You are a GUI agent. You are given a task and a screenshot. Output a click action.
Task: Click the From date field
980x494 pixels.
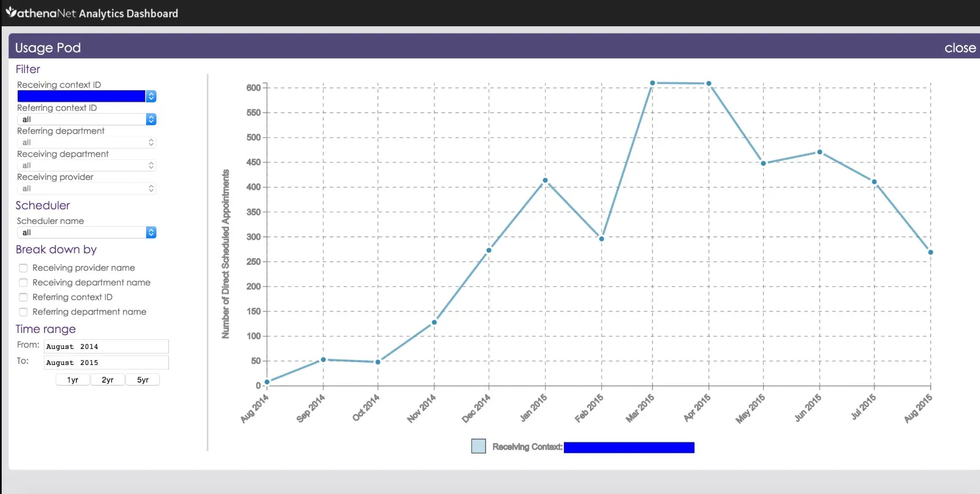tap(106, 347)
